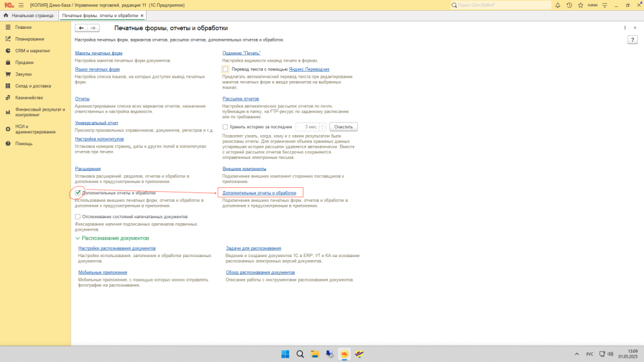
Task: Open Обзор распознавания документов link
Action: [260, 273]
